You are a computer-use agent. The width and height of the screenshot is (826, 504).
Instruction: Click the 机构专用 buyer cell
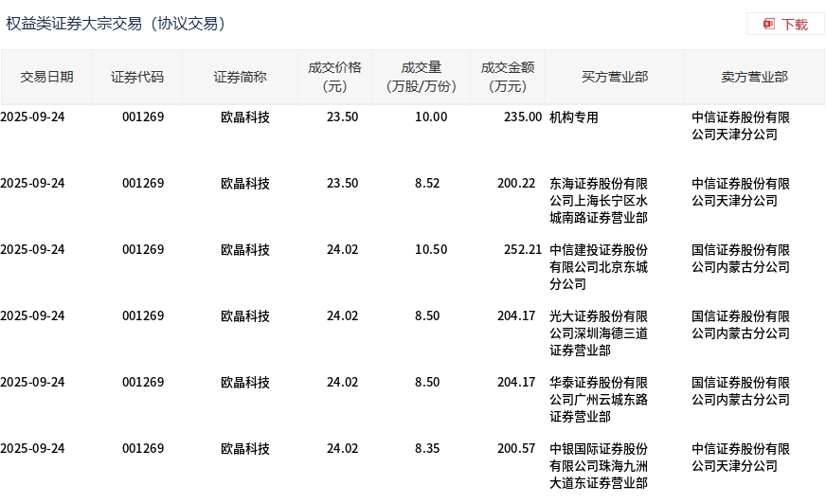[x=574, y=117]
